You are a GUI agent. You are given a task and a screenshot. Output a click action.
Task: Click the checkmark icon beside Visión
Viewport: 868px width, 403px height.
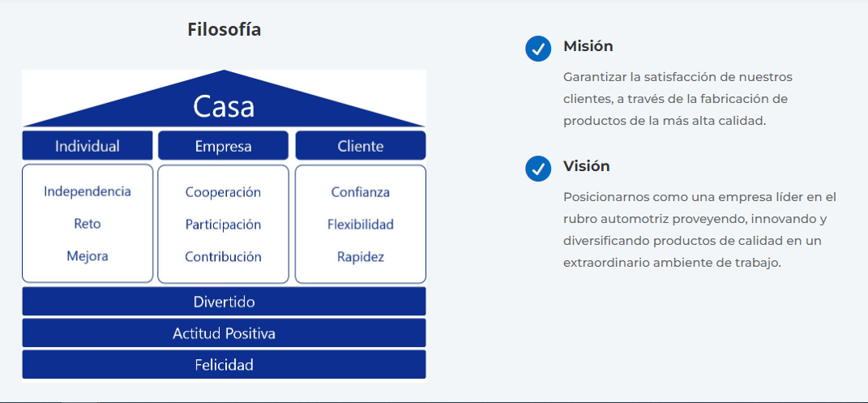point(538,169)
